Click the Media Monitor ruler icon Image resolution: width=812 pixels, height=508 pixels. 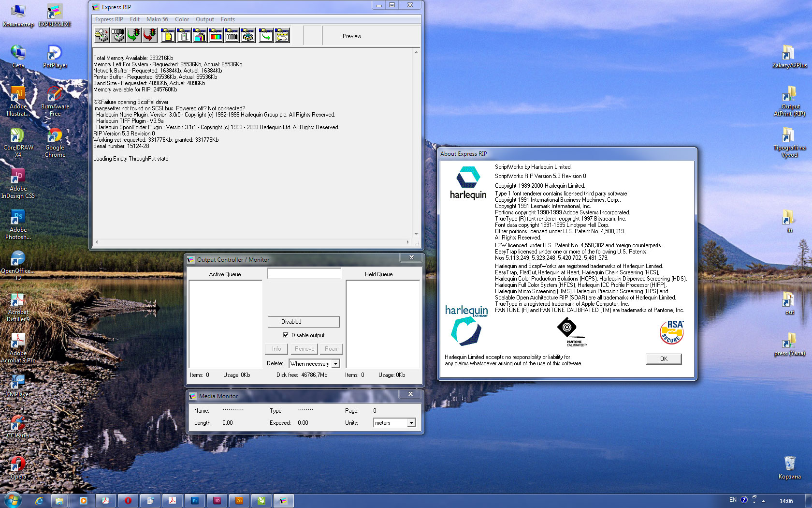coord(282,35)
